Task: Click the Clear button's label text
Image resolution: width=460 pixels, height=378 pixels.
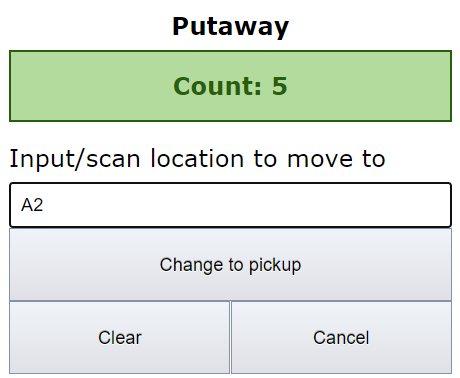Action: [120, 338]
